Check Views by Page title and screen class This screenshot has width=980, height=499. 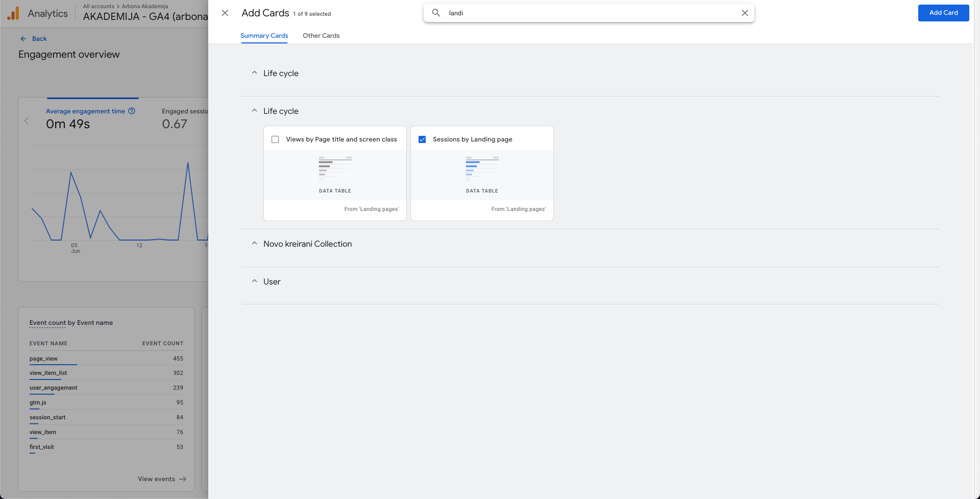pyautogui.click(x=275, y=139)
